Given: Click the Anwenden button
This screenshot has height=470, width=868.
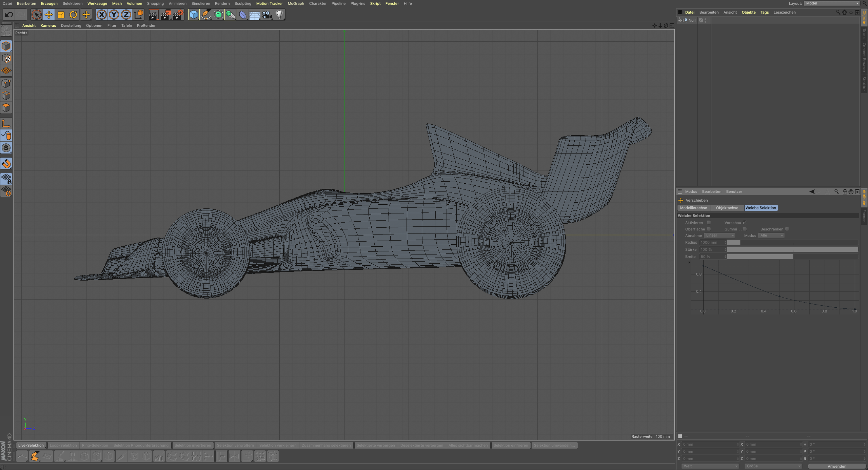Looking at the screenshot, I should pos(837,466).
